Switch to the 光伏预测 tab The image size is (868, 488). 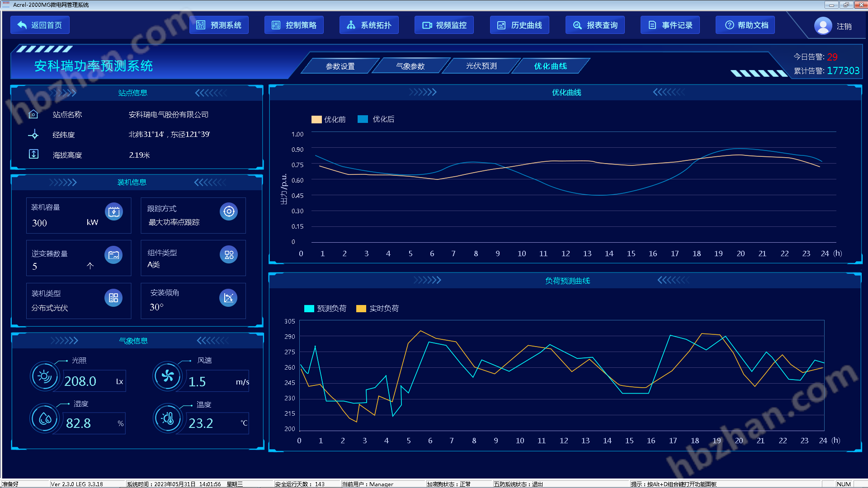click(481, 66)
